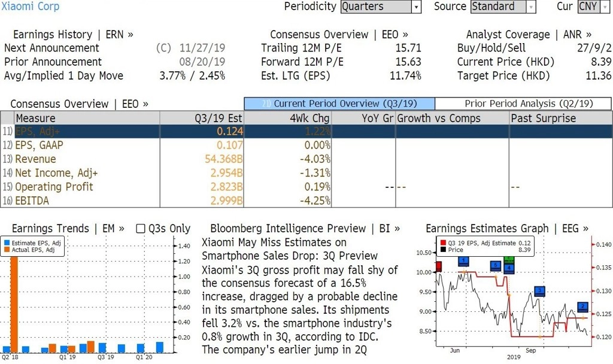
Task: Click Prior Announcement date 08/20/19
Action: 202,62
